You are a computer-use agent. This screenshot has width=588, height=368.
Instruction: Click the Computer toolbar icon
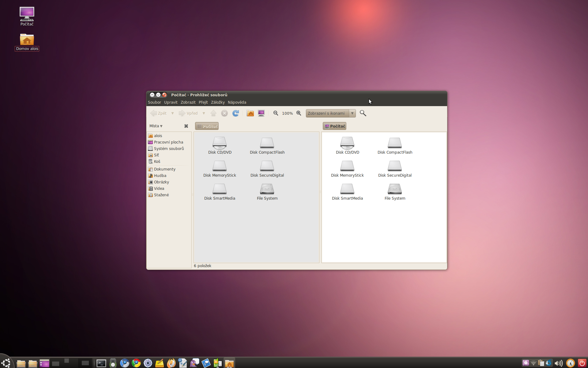(261, 113)
